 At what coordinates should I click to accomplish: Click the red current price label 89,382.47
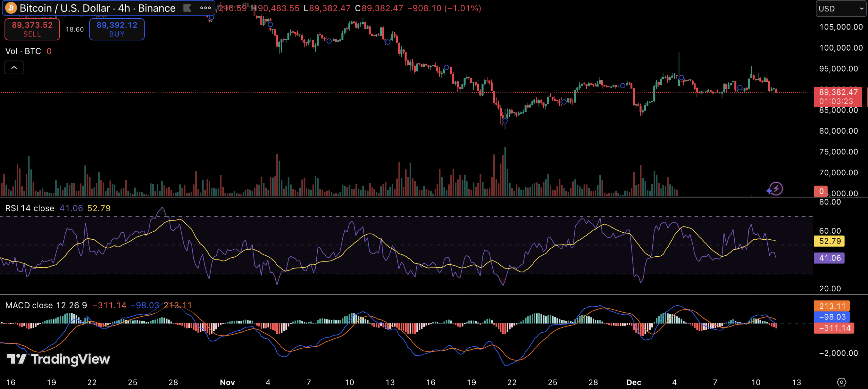click(x=838, y=96)
